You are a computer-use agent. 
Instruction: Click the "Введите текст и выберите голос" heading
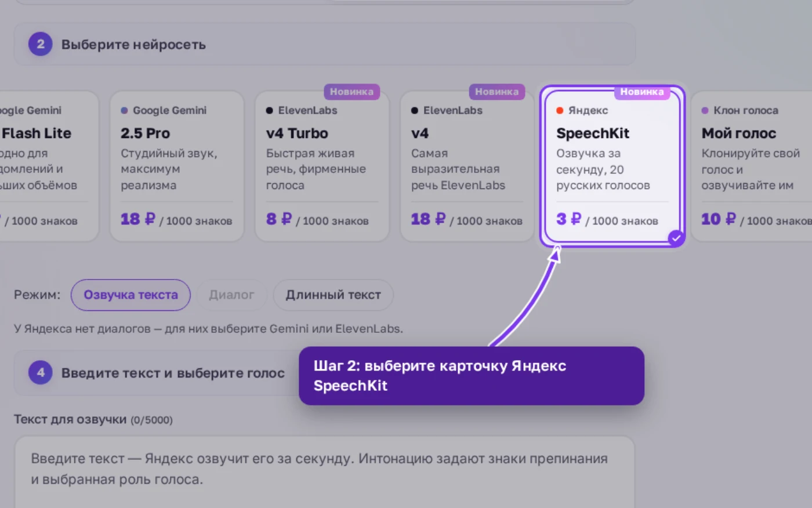(x=173, y=373)
